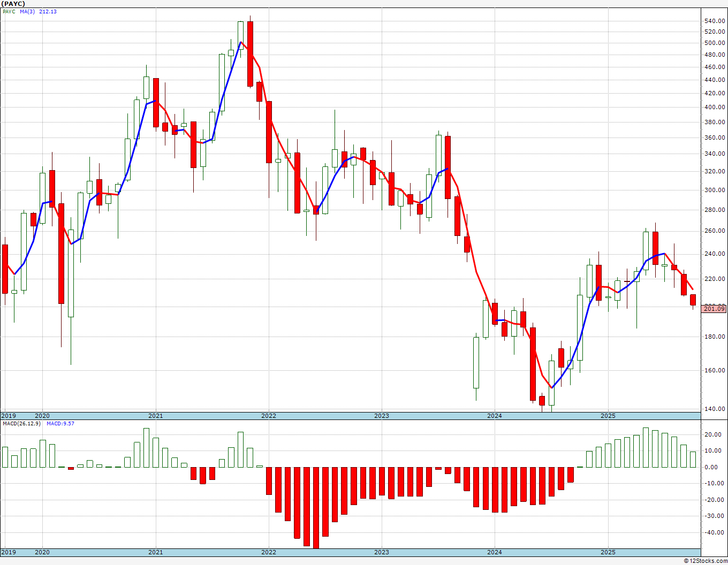Click 2022 on the price chart time axis
728x565 pixels.
(x=269, y=416)
